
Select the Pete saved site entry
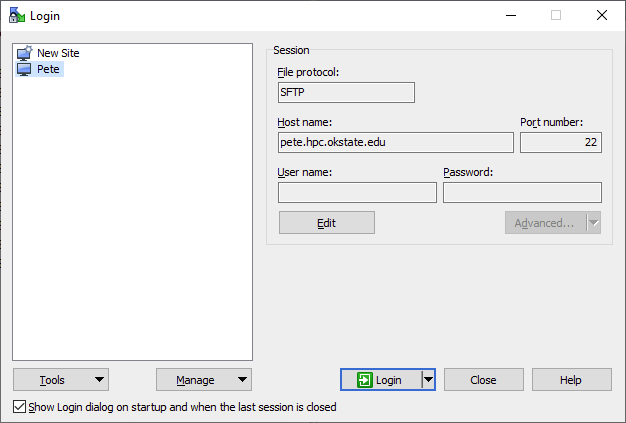click(x=40, y=69)
